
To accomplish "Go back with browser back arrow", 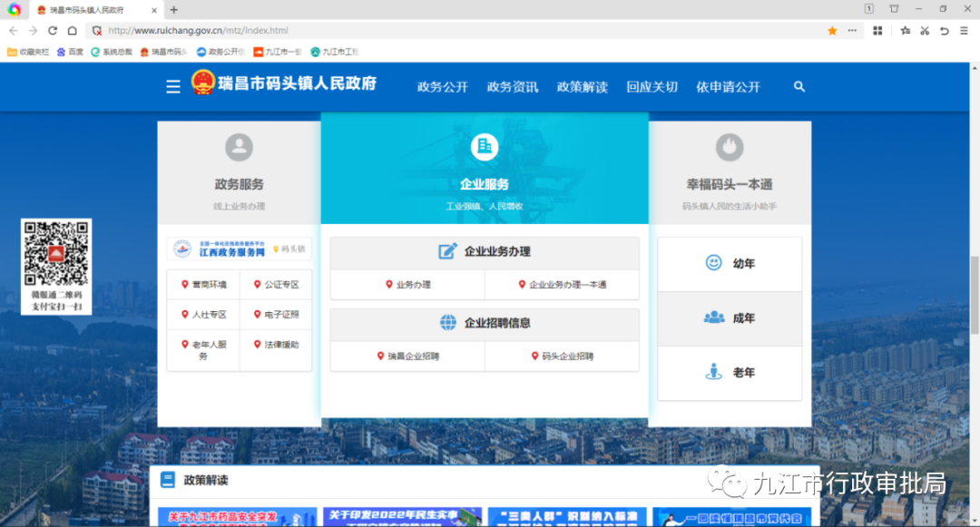I will (14, 31).
